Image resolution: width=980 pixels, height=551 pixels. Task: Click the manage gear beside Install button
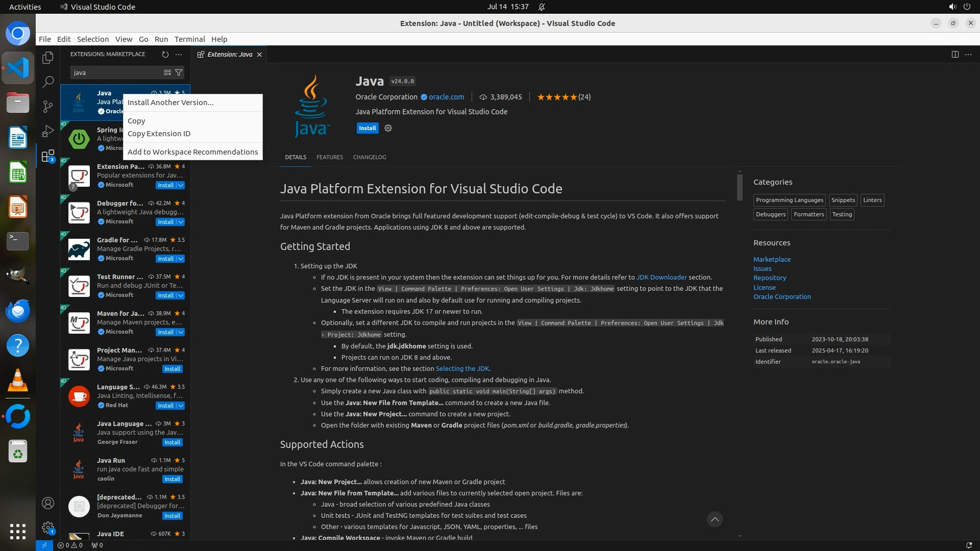(x=388, y=128)
